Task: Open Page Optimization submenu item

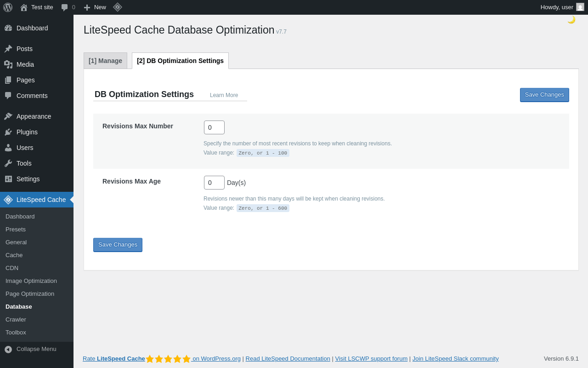Action: pyautogui.click(x=37, y=294)
